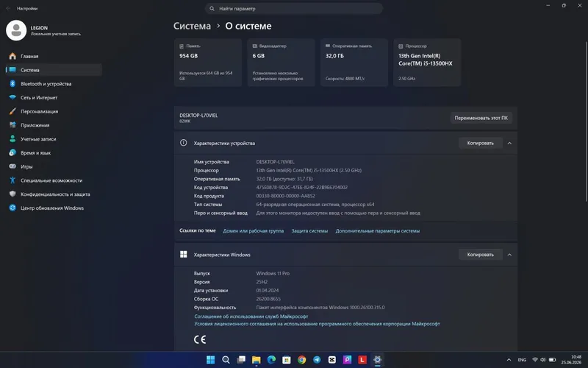
Task: Launch File Explorer from the taskbar
Action: [x=256, y=360]
